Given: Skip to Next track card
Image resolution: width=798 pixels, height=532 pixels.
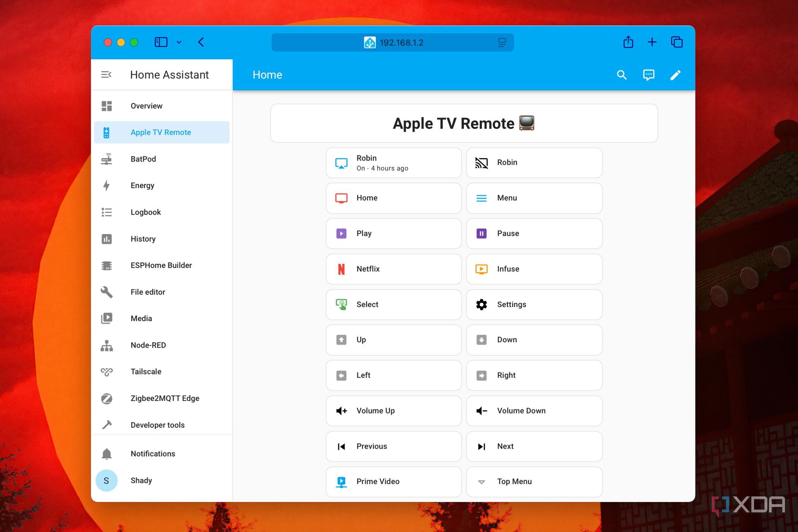Looking at the screenshot, I should 534,446.
